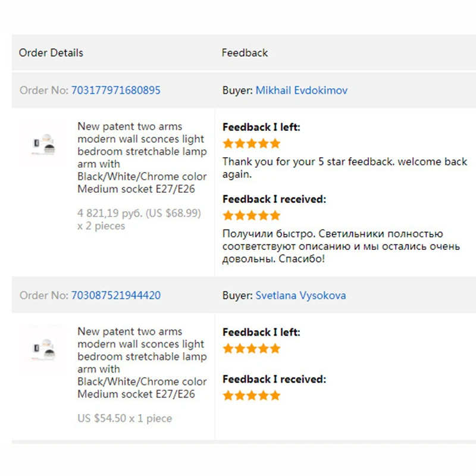This screenshot has height=476, width=476.
Task: Click second order's wall sconce thumbnail
Action: point(43,349)
